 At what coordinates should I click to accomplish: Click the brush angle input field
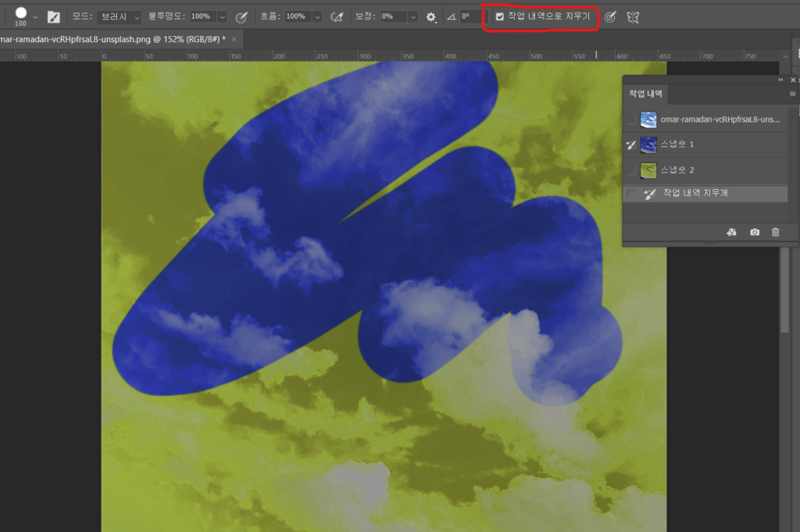tap(470, 16)
